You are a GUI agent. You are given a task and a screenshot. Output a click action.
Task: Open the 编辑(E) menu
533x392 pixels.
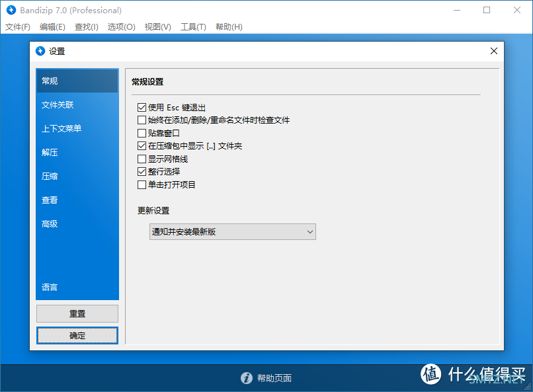pos(52,27)
